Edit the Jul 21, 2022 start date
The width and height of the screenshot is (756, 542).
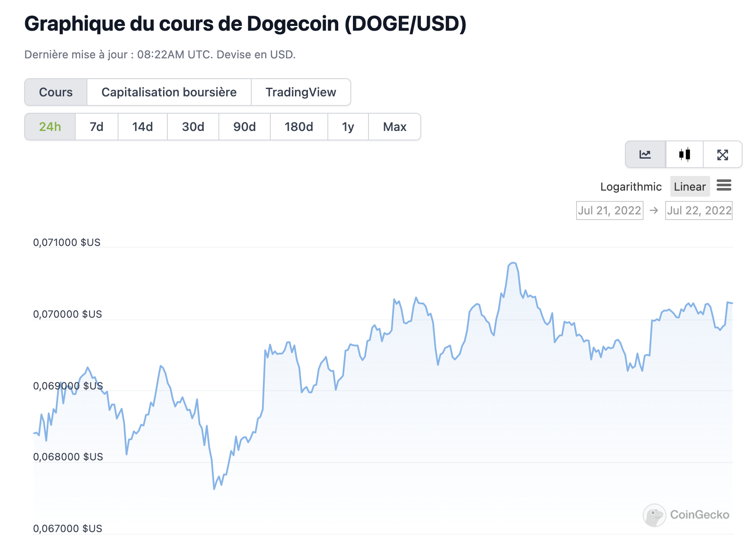click(x=609, y=210)
